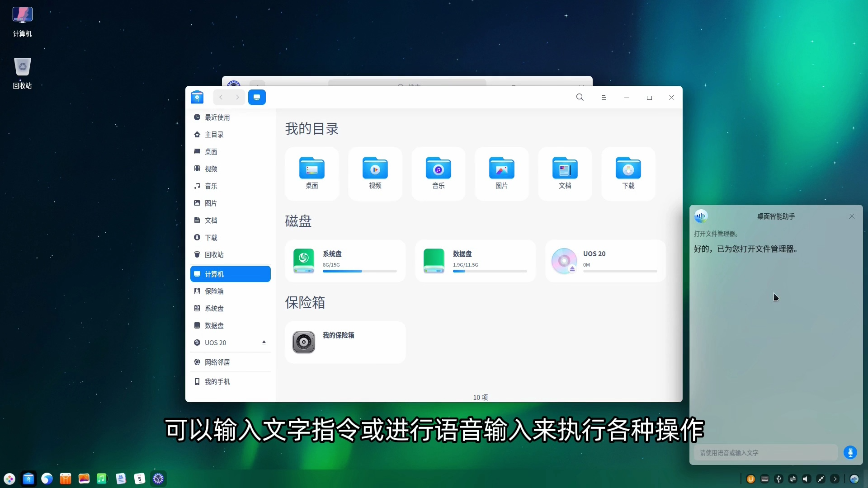
Task: Eject UOS 20 via sidebar eject arrow
Action: click(x=264, y=343)
